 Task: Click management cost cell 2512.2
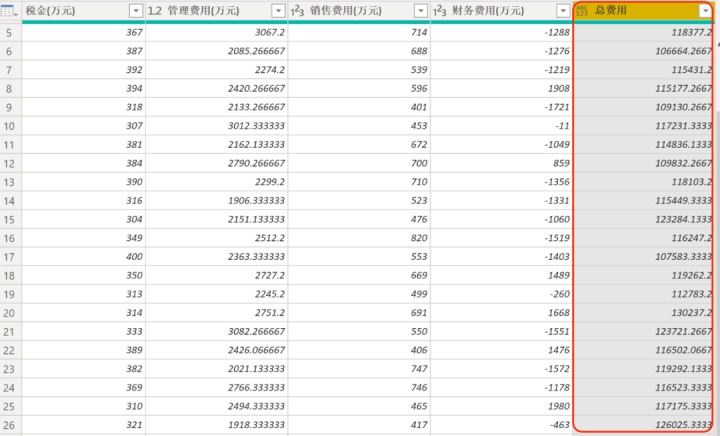217,238
